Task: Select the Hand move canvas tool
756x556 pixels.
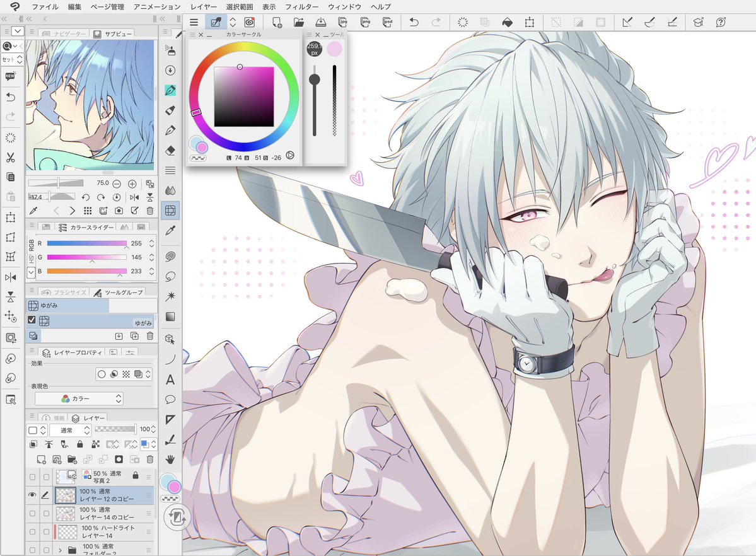Action: pyautogui.click(x=170, y=459)
